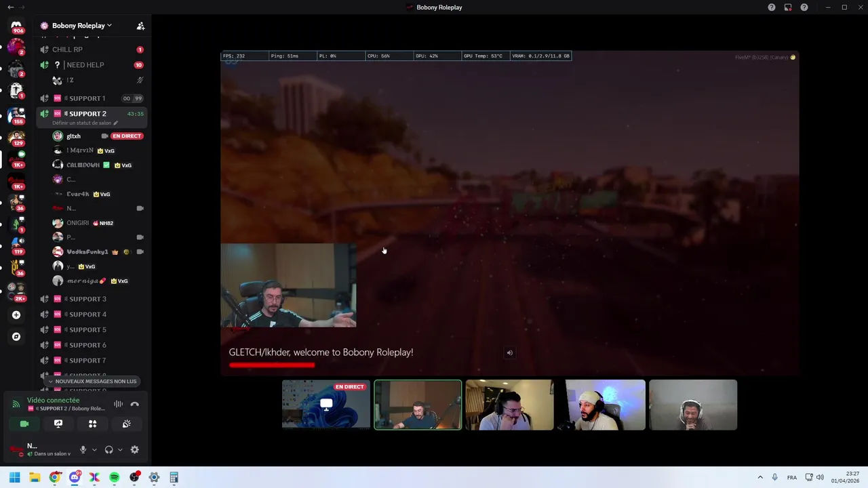Select webcam thumbnail with blue light background
The width and height of the screenshot is (868, 488).
601,405
